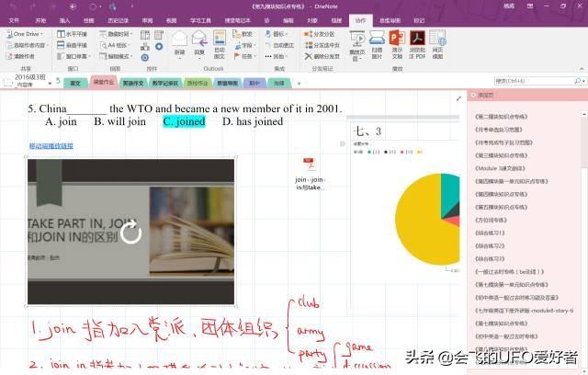This screenshot has width=588, height=375.
Task: Open page 《Module 1课文翻译》
Action: [x=500, y=168]
